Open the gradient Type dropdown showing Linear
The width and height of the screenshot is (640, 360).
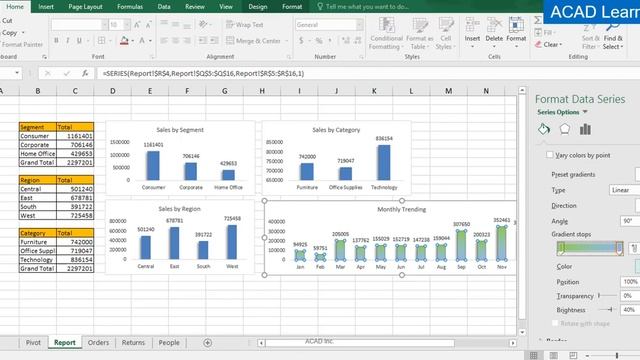(x=624, y=190)
